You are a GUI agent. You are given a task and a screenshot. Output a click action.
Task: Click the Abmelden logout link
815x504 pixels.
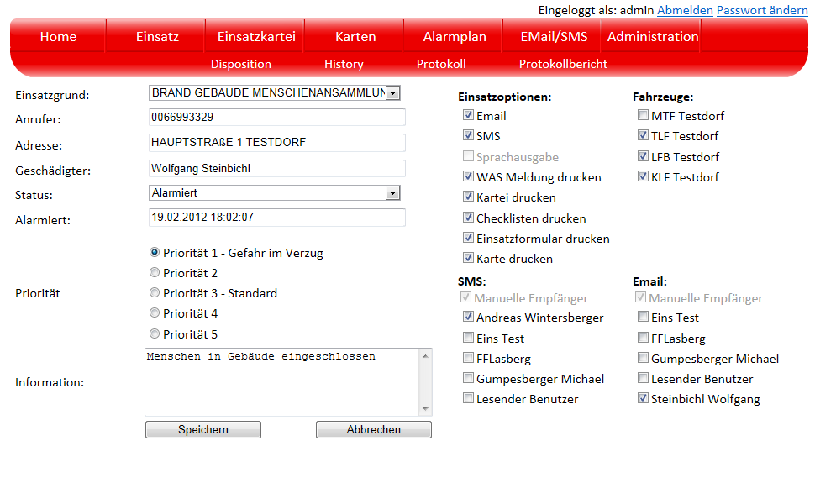tap(685, 10)
